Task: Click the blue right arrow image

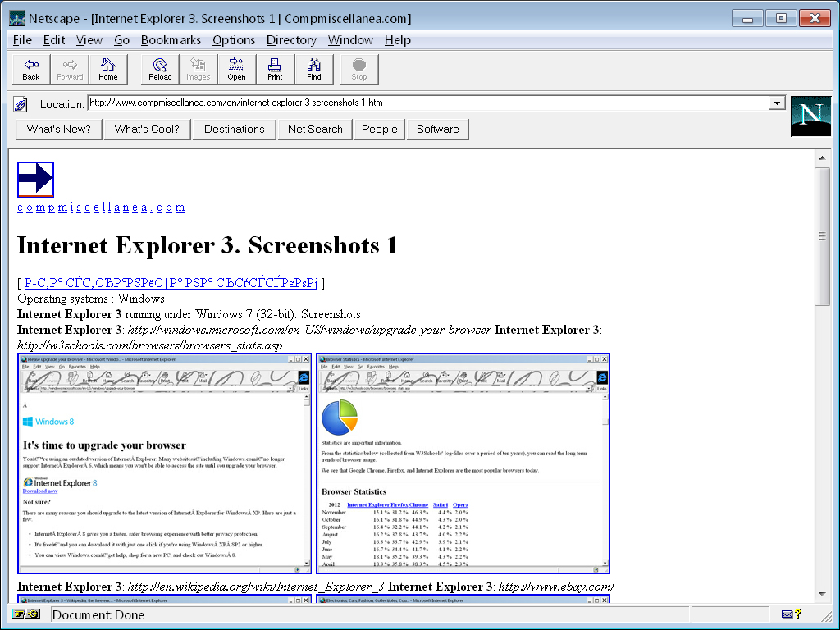Action: [35, 179]
